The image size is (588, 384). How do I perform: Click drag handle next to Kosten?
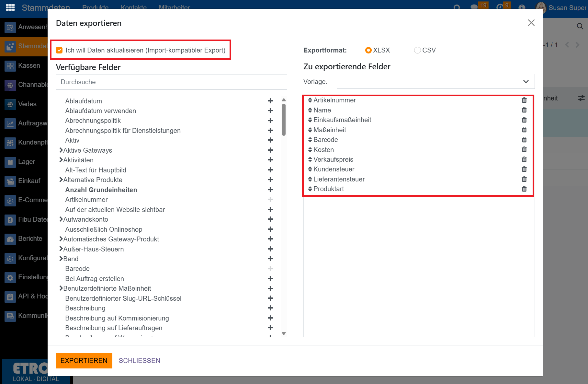[310, 150]
